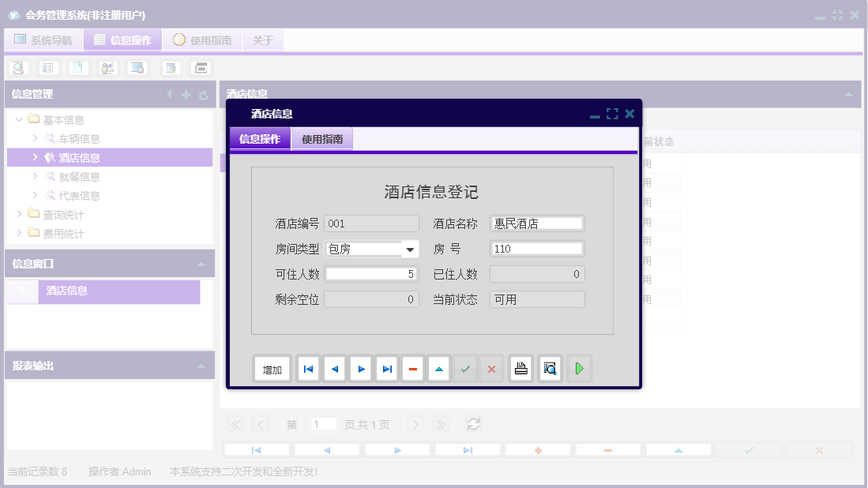Delete current record with red minus icon
The image size is (868, 488).
[x=412, y=368]
